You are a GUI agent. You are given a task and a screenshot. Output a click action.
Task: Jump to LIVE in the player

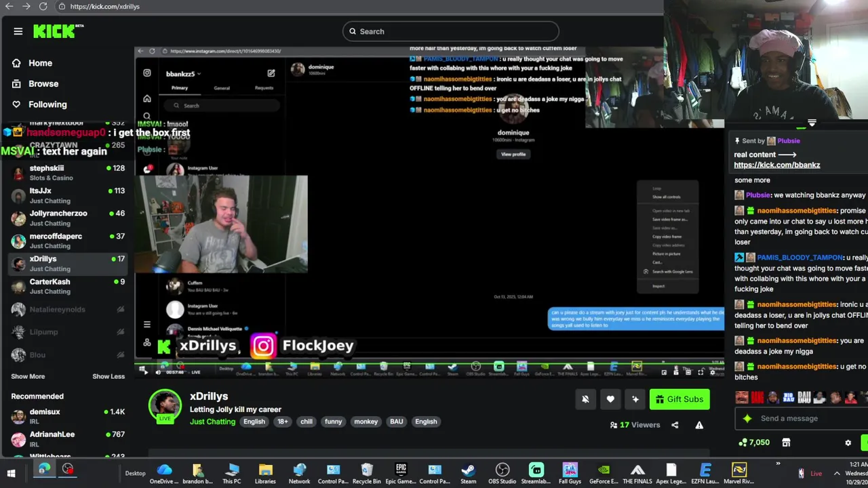(195, 372)
